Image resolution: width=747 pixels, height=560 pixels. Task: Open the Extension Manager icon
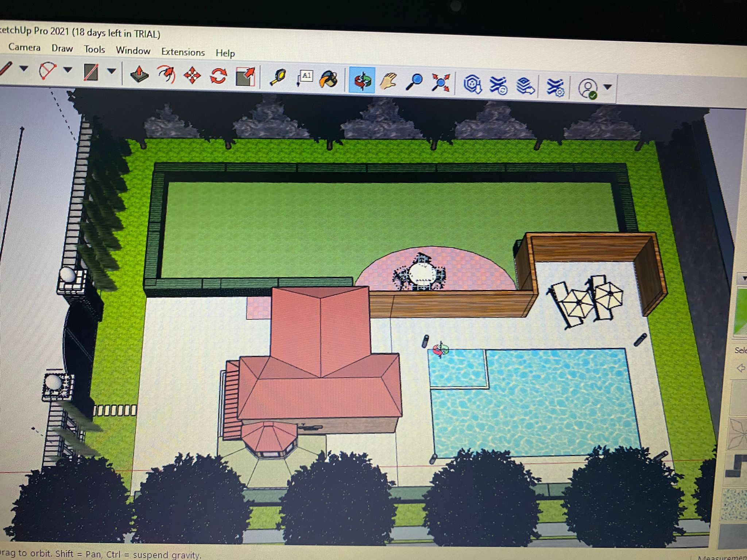click(x=555, y=87)
